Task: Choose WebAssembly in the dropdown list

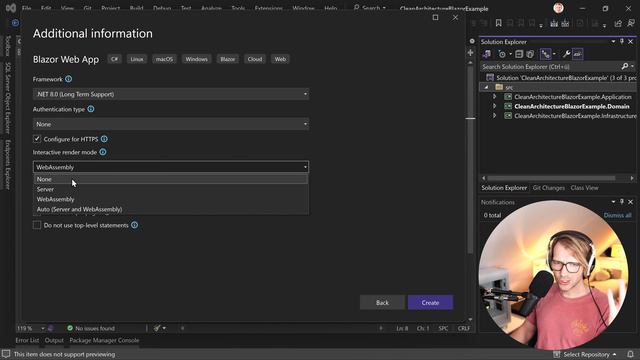Action: click(x=171, y=199)
